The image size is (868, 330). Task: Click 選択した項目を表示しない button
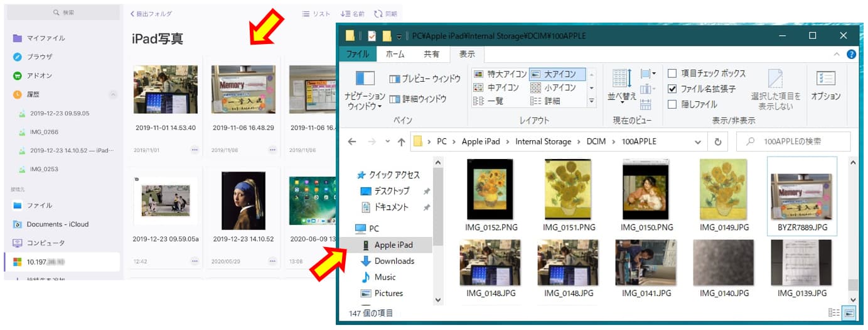tap(776, 89)
